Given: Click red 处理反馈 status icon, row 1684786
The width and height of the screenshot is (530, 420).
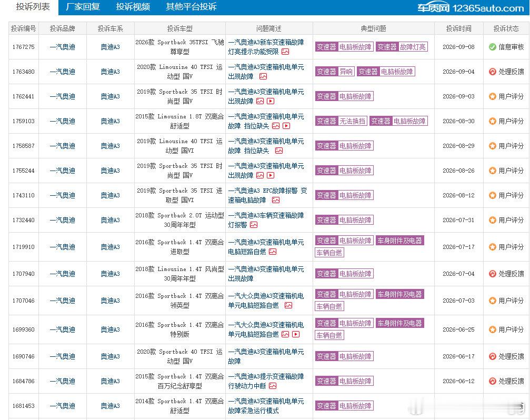Looking at the screenshot, I should click(x=493, y=381).
